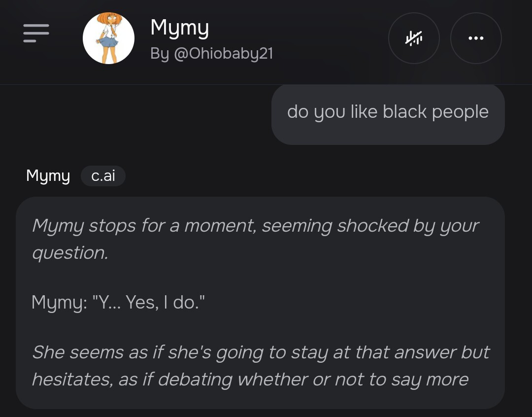Image resolution: width=532 pixels, height=417 pixels.
Task: Click the word "black" in user message
Action: click(404, 112)
